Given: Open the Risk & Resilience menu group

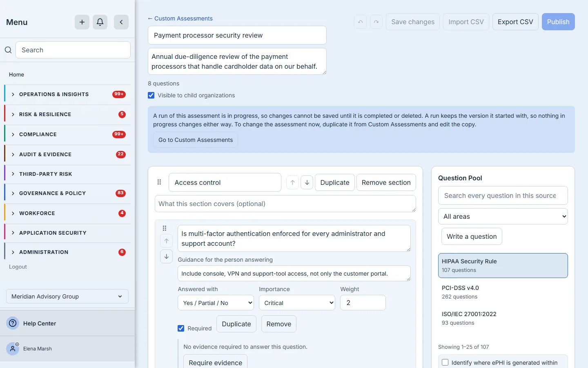Looking at the screenshot, I should pyautogui.click(x=68, y=114).
